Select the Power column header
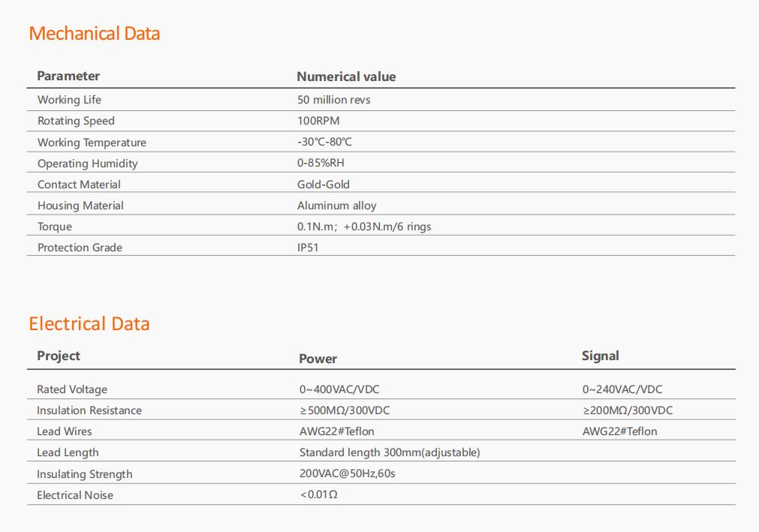This screenshot has height=532, width=759. (x=318, y=359)
